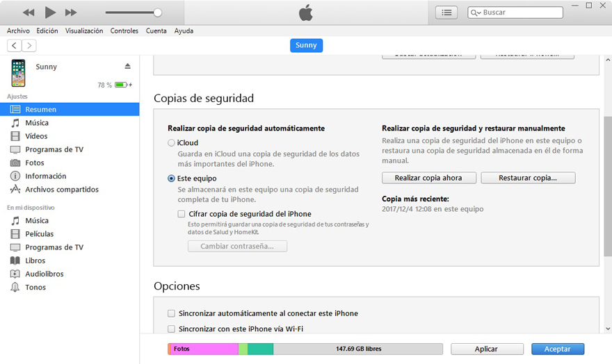Image resolution: width=612 pixels, height=364 pixels.
Task: Click the fast-forward playback button
Action: (71, 13)
